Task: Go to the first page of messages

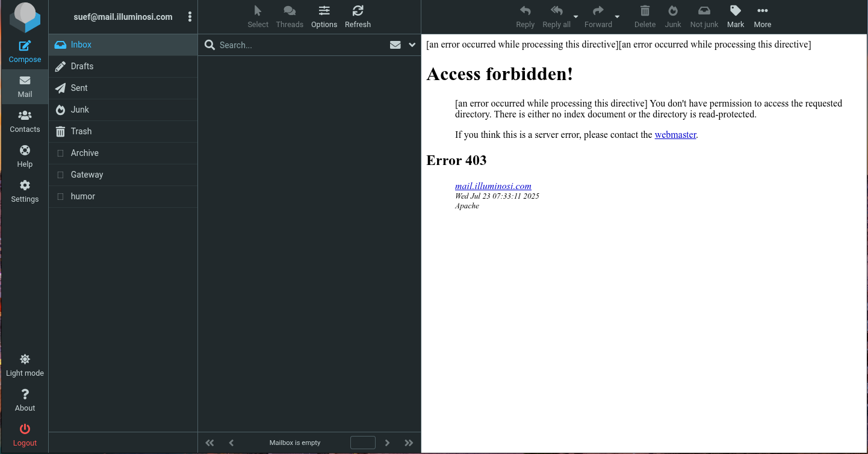Action: point(209,443)
